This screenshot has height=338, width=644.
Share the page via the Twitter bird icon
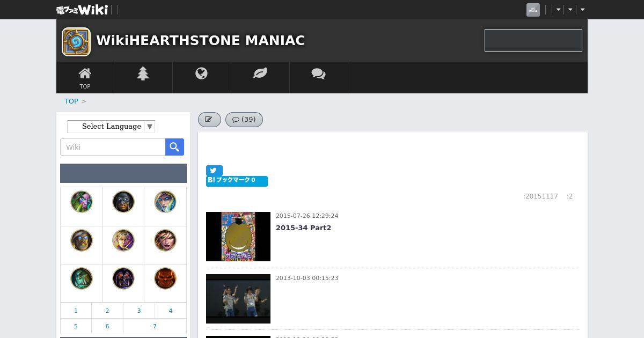[214, 171]
